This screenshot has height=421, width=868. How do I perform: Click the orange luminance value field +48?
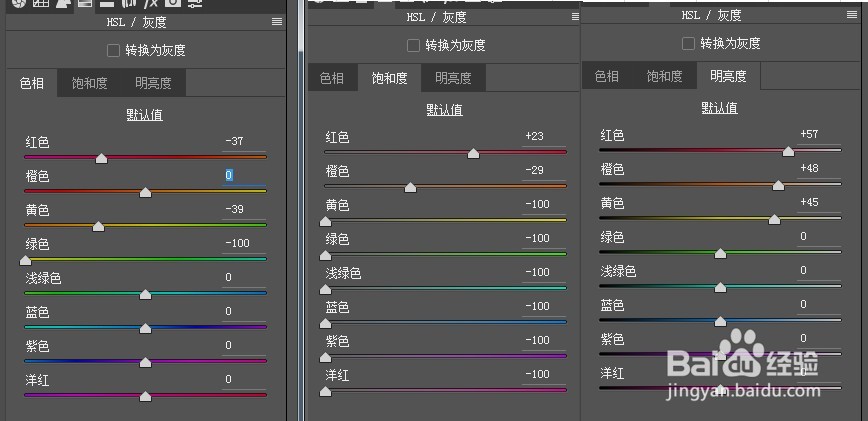pos(819,169)
